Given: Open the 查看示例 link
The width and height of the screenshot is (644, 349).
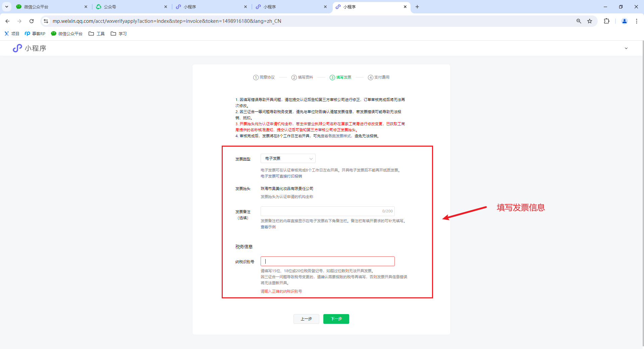Looking at the screenshot, I should click(268, 227).
